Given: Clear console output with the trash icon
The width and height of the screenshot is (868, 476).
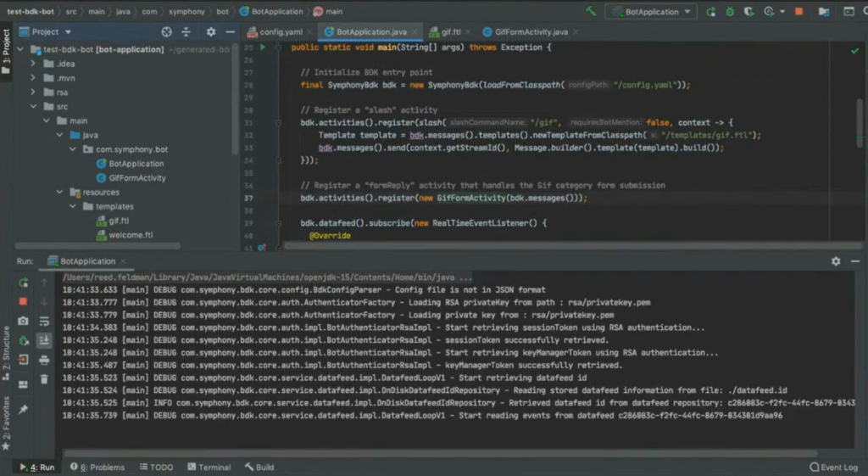Looking at the screenshot, I should click(x=44, y=378).
